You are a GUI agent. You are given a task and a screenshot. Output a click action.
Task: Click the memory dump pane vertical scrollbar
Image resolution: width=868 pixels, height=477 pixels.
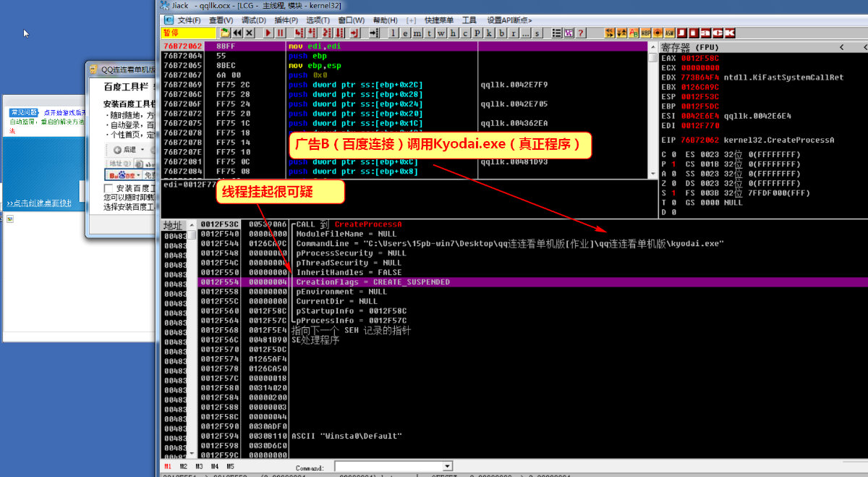tap(192, 340)
